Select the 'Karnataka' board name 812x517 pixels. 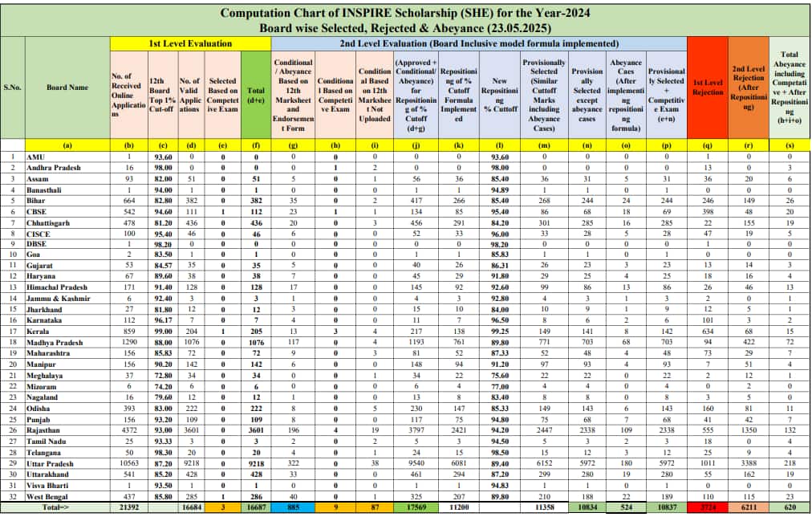tap(44, 320)
